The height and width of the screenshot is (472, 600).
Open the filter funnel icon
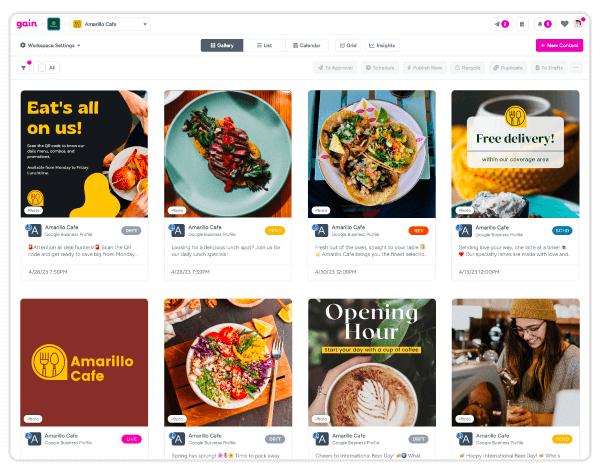(24, 68)
